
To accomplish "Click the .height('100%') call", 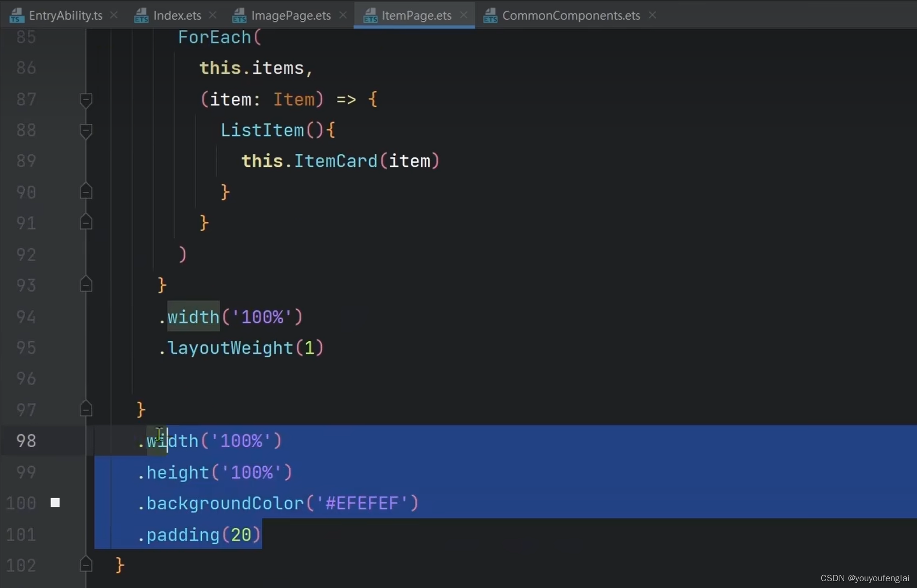I will [215, 472].
